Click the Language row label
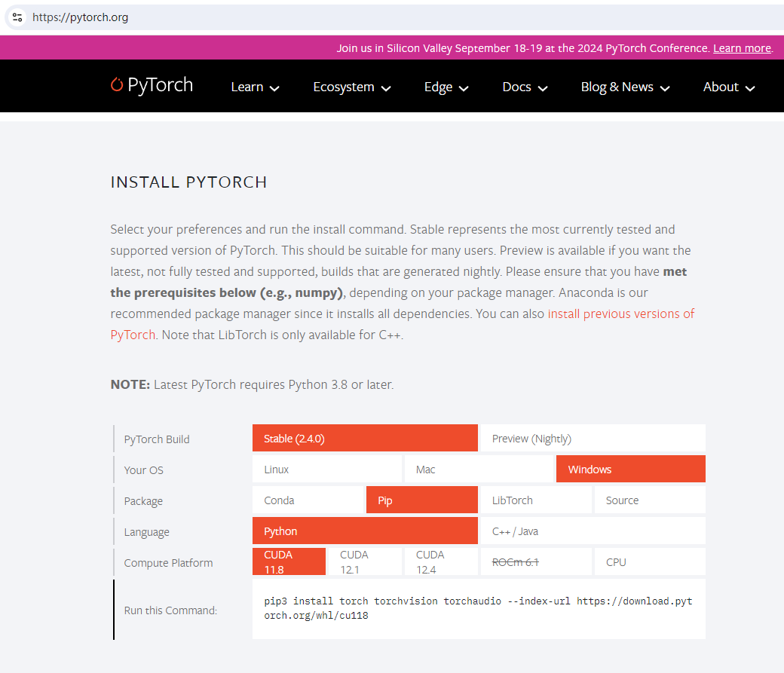 (x=146, y=532)
